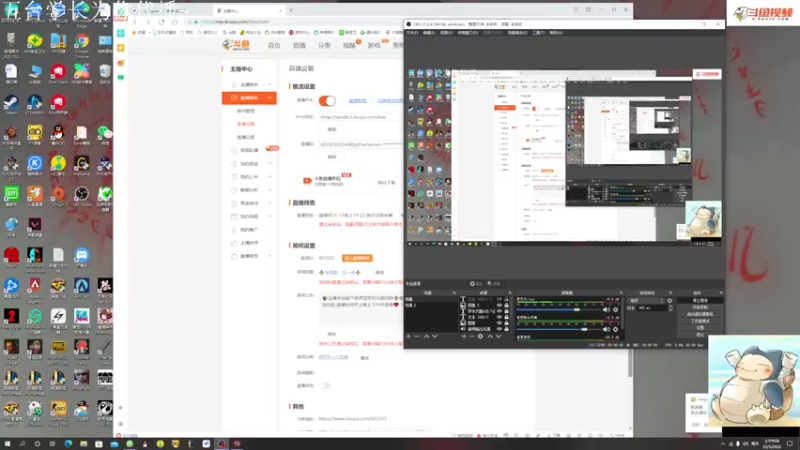The height and width of the screenshot is (450, 800).
Task: Copy the rtmp address with its 复制 button
Action: coord(332,129)
